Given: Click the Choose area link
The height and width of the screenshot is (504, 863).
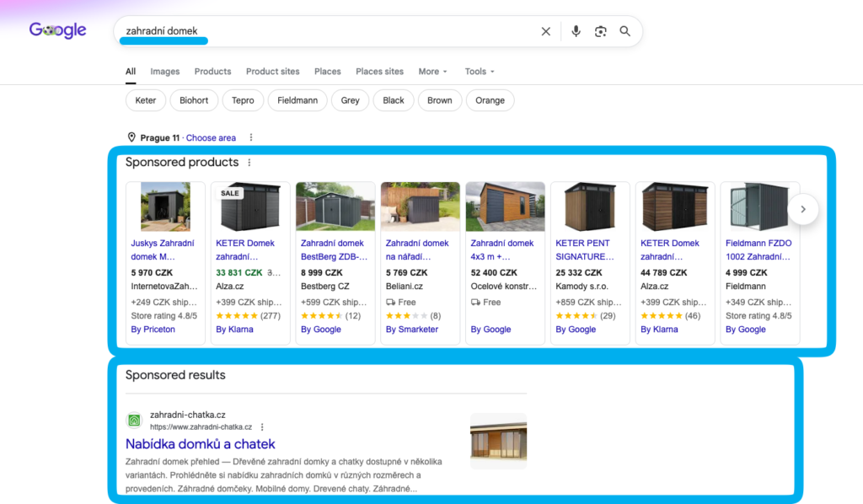Looking at the screenshot, I should pos(211,137).
